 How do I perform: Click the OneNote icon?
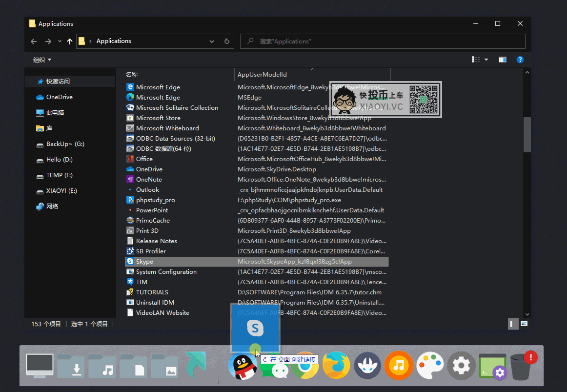pos(130,179)
